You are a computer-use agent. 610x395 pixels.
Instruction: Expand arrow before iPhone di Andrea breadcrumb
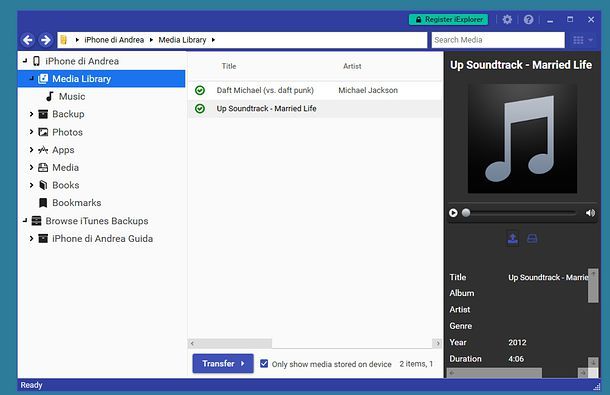[x=77, y=40]
